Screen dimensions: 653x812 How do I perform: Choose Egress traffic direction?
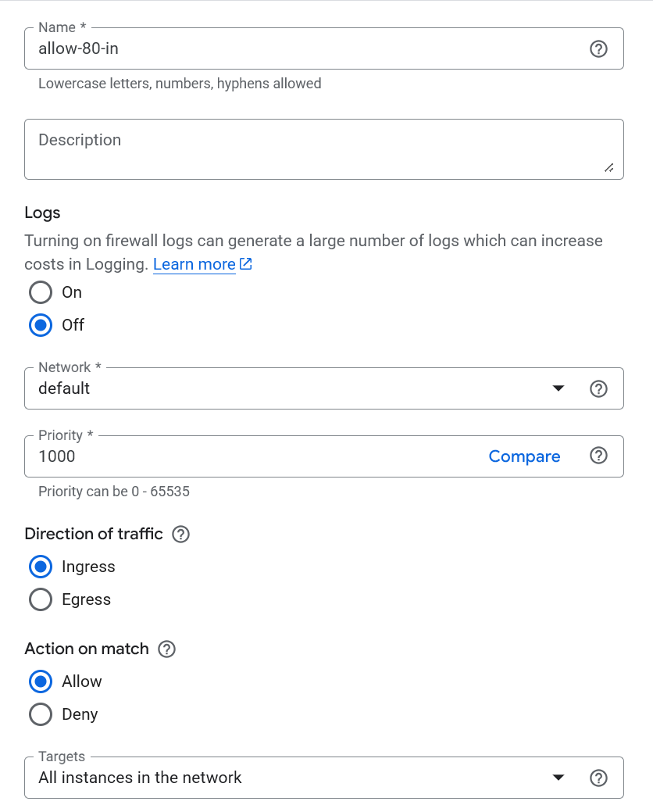[x=41, y=599]
